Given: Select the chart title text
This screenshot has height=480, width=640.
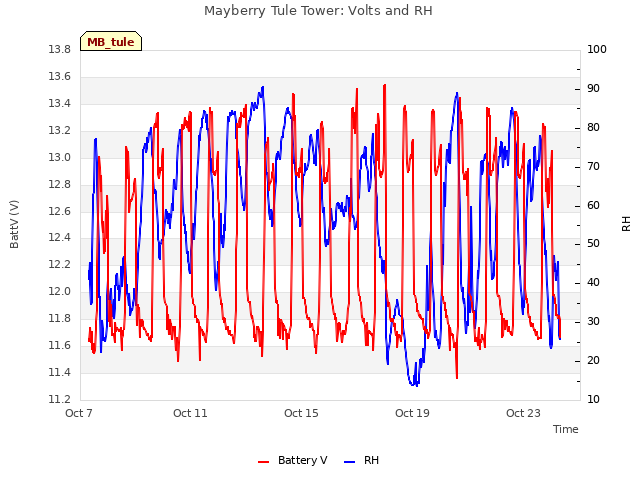Looking at the screenshot, I should tap(318, 10).
